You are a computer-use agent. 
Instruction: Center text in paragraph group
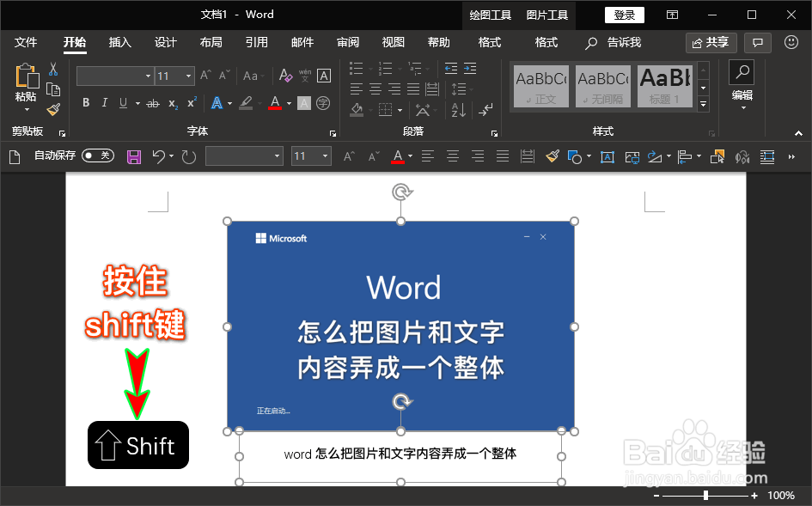pos(375,89)
